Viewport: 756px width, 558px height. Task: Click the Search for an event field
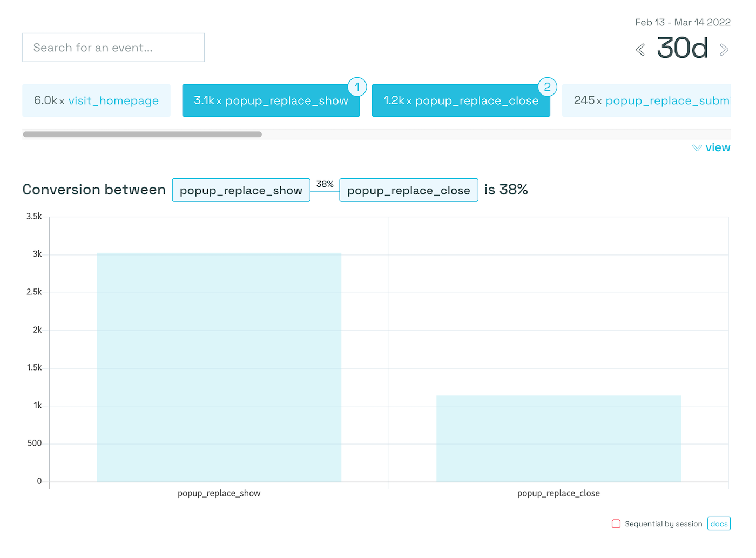point(113,48)
